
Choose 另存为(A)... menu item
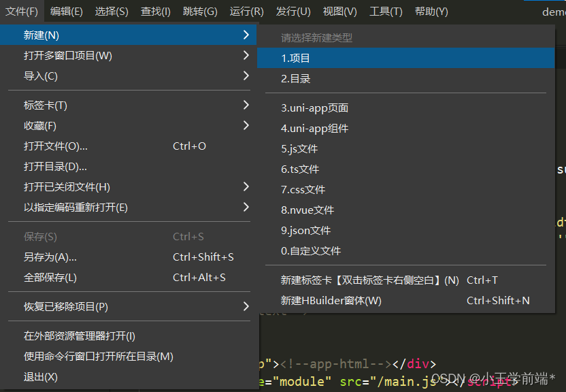[x=128, y=257]
